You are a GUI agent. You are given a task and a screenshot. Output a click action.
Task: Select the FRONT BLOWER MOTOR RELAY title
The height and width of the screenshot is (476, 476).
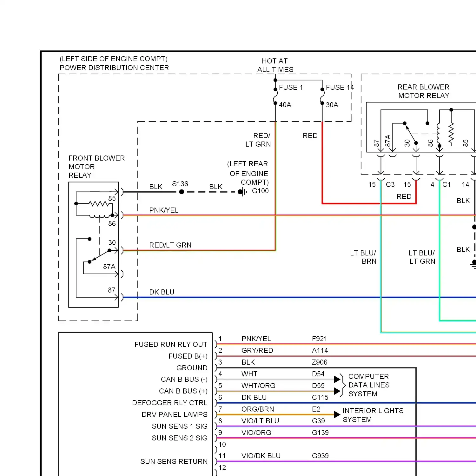point(96,167)
